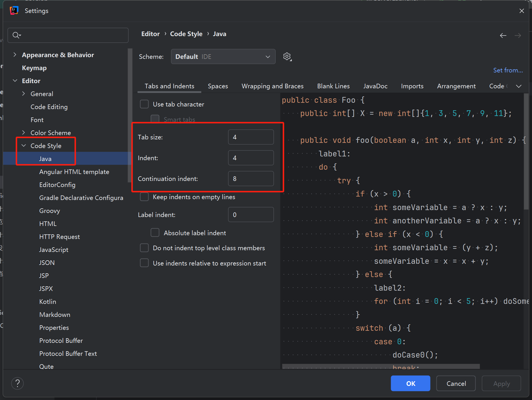Click the IntelliJ IDEA logo icon
The height and width of the screenshot is (400, 532).
point(14,11)
